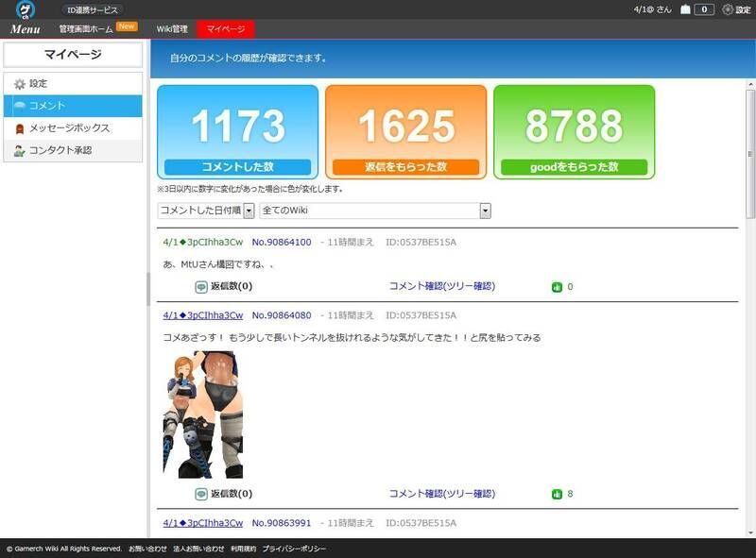Image resolution: width=756 pixels, height=558 pixels.
Task: Open the 全てのWiki filter dropdown
Action: click(x=375, y=211)
